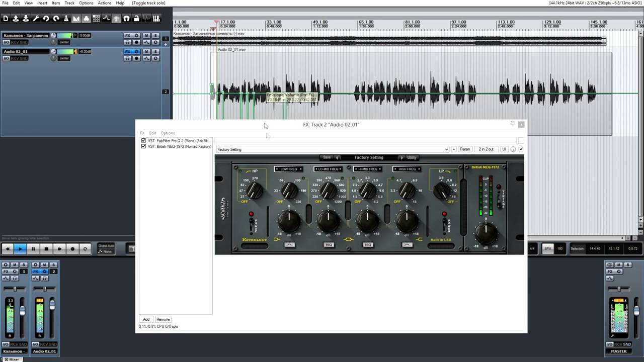Open the Track menu
The image size is (644, 362).
(69, 3)
